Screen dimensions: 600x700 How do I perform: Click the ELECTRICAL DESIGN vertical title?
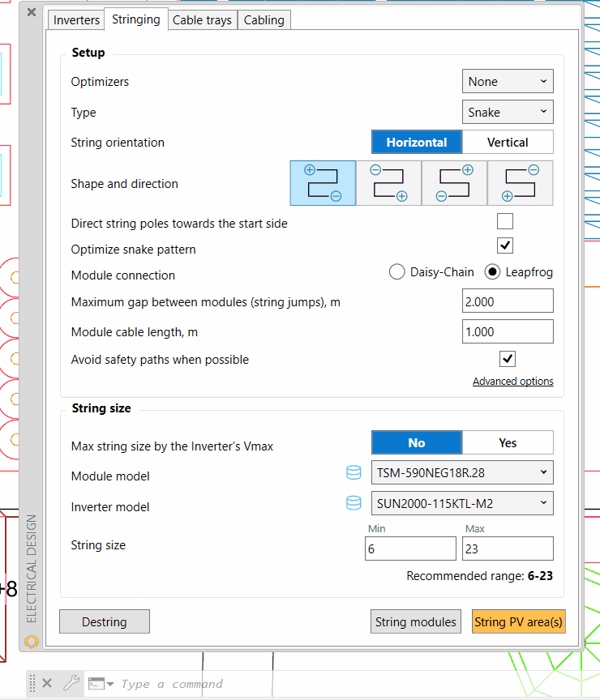32,569
